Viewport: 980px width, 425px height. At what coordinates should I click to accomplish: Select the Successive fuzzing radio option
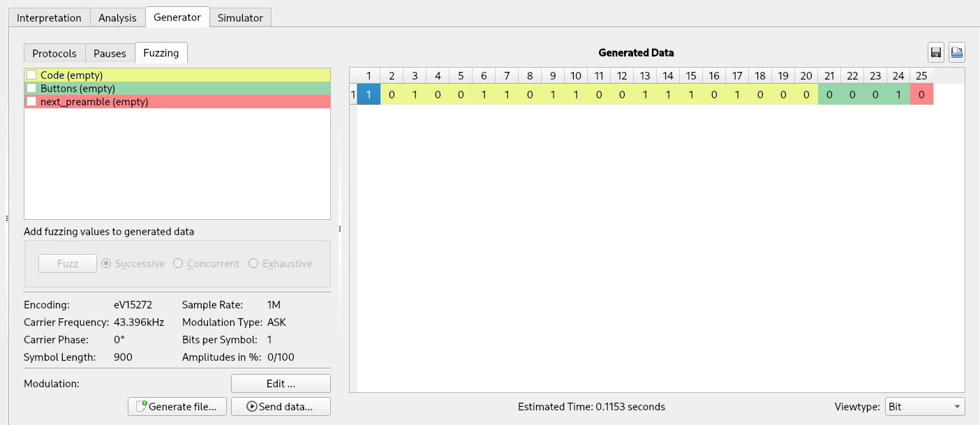pyautogui.click(x=107, y=264)
